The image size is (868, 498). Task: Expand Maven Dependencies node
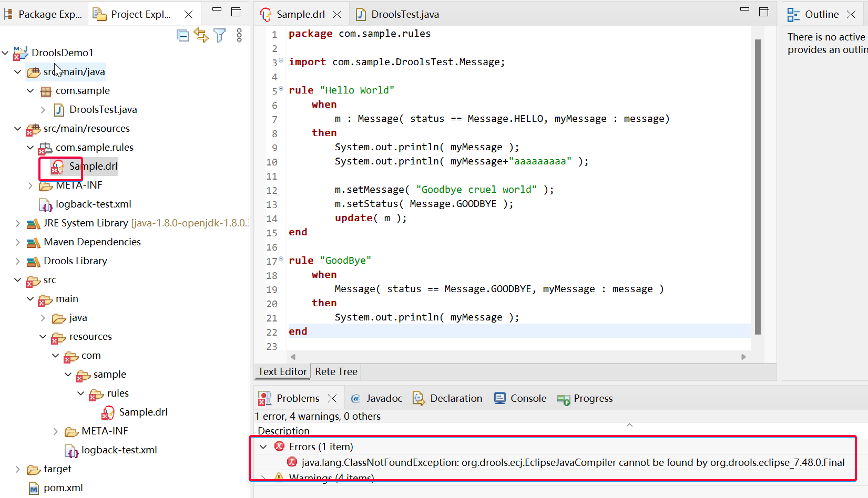click(18, 242)
